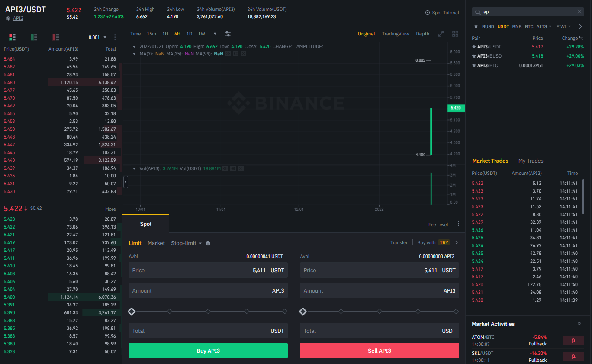Click Buy API3 button
Screen dimensions: 592x364
point(208,351)
